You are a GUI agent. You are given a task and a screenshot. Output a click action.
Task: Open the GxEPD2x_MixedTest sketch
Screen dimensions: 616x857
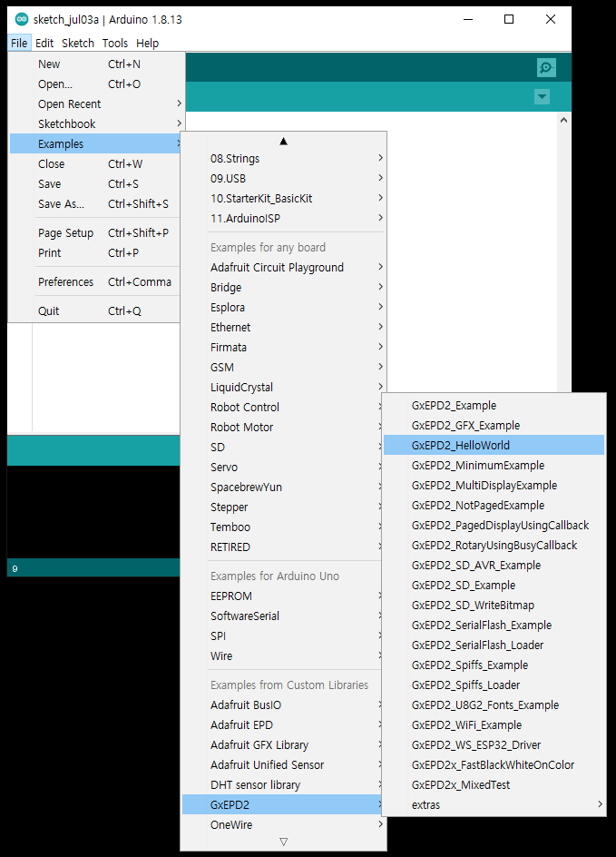tap(494, 785)
